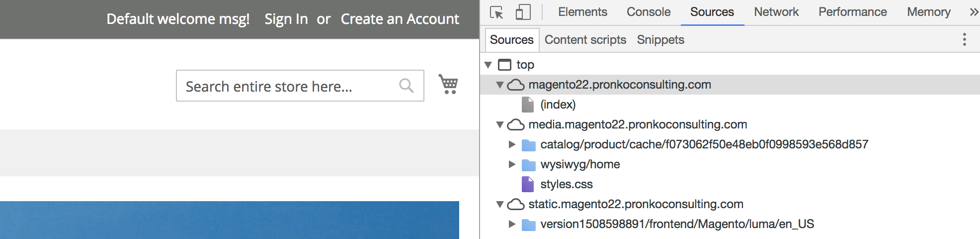Image resolution: width=980 pixels, height=239 pixels.
Task: Click the Sign In link
Action: [286, 19]
